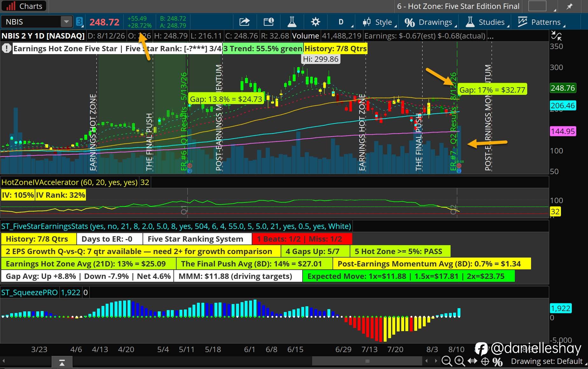Click the horizontal time scrollbar thumb
This screenshot has width=588, height=369.
click(x=367, y=361)
